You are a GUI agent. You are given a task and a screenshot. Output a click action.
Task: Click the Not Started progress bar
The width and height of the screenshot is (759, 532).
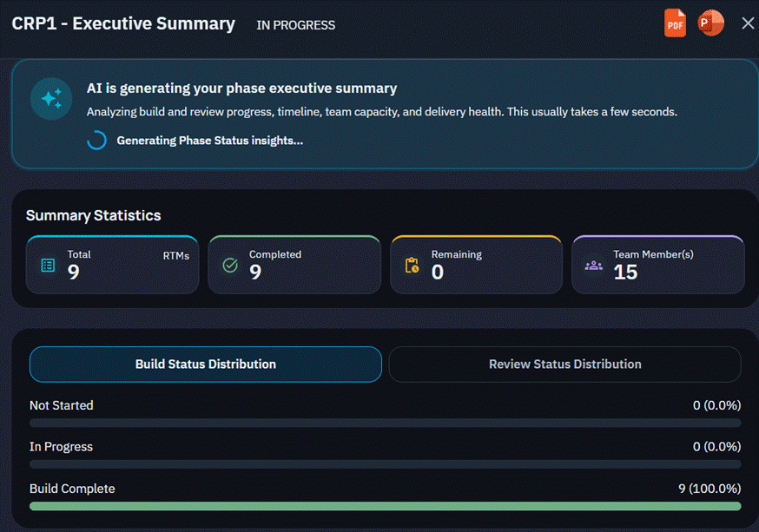386,424
